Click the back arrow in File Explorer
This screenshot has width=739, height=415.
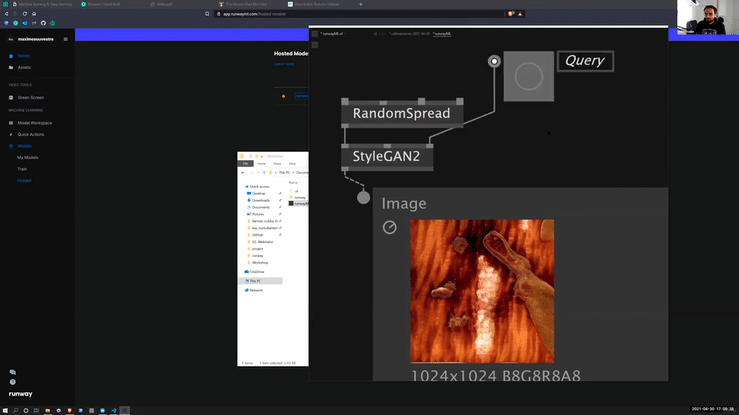[243, 172]
